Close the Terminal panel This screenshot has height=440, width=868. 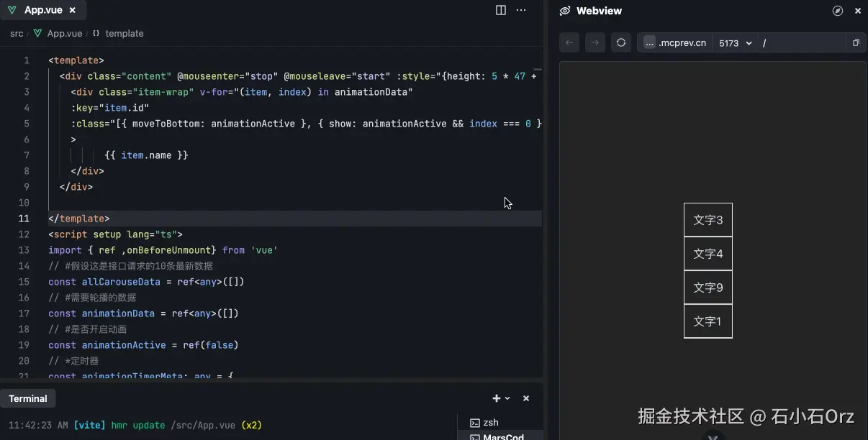pyautogui.click(x=526, y=398)
